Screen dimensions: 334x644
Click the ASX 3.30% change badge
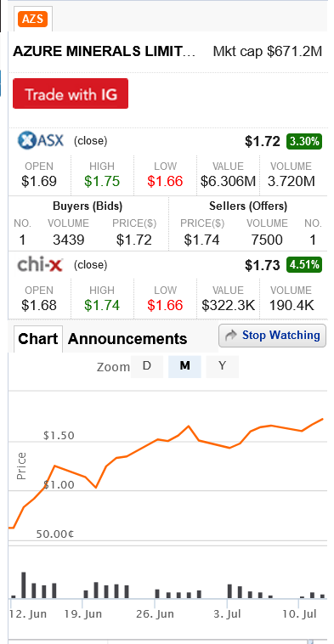point(304,141)
